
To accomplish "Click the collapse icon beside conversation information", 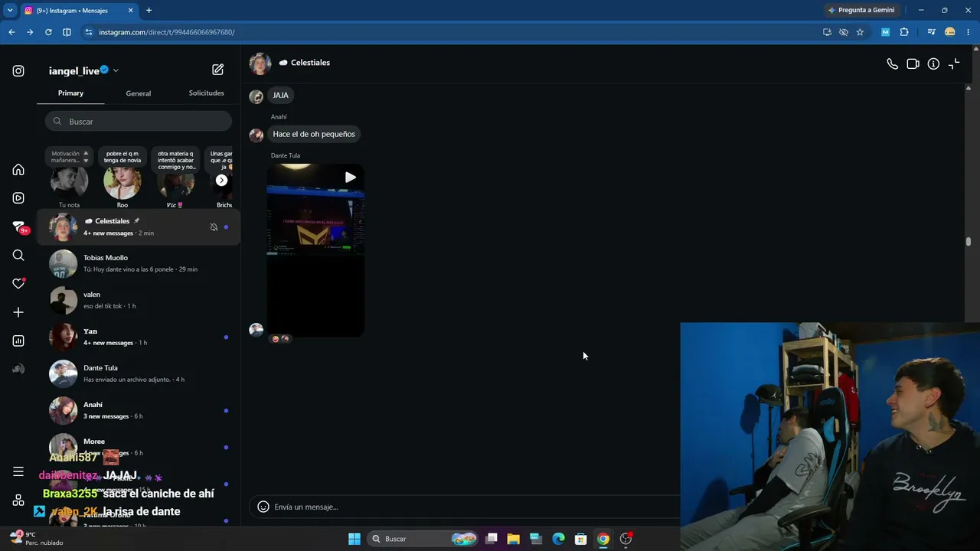I will 954,64.
